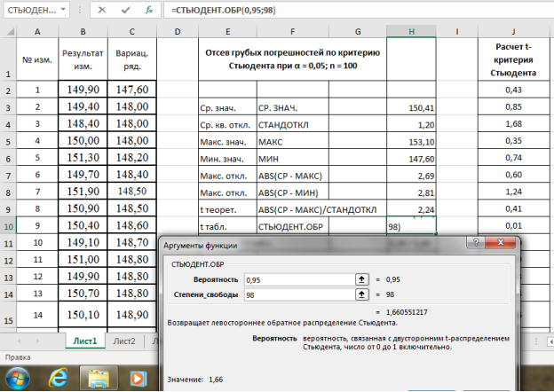The width and height of the screenshot is (554, 392).
Task: Click the Результат изм. header cell
Action: (x=83, y=59)
